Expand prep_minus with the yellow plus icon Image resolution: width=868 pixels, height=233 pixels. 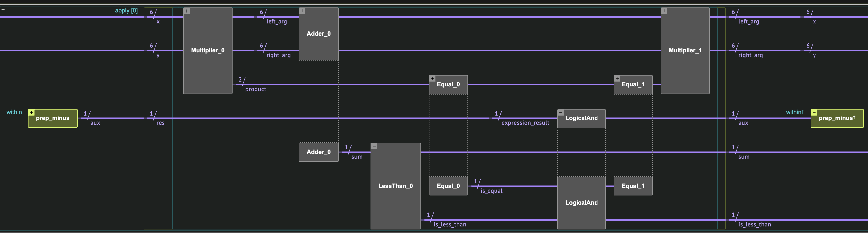31,113
